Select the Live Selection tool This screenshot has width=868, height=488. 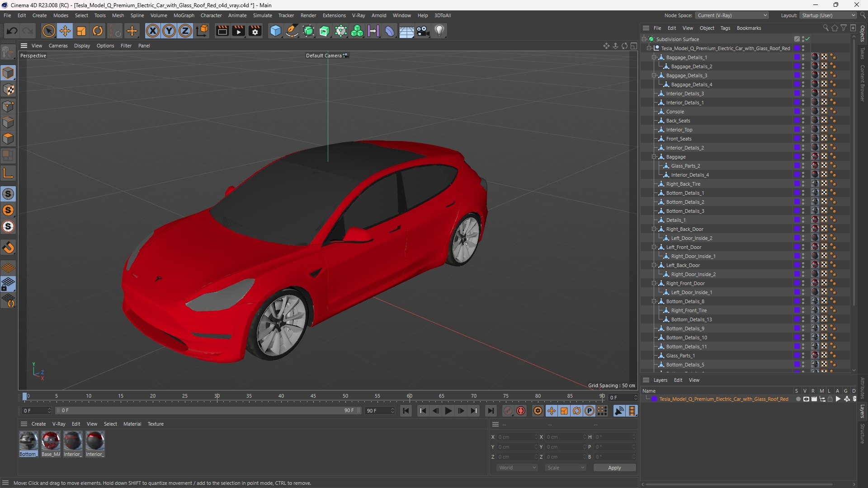[48, 31]
